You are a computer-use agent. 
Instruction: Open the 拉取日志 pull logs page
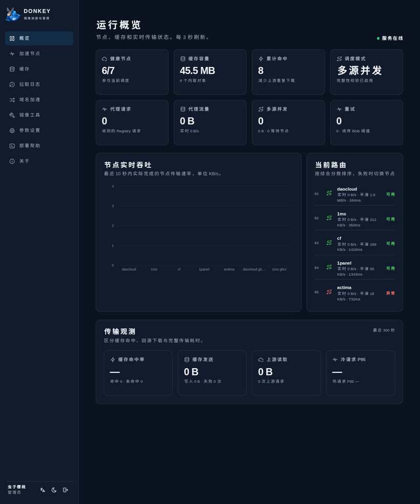coord(39,84)
